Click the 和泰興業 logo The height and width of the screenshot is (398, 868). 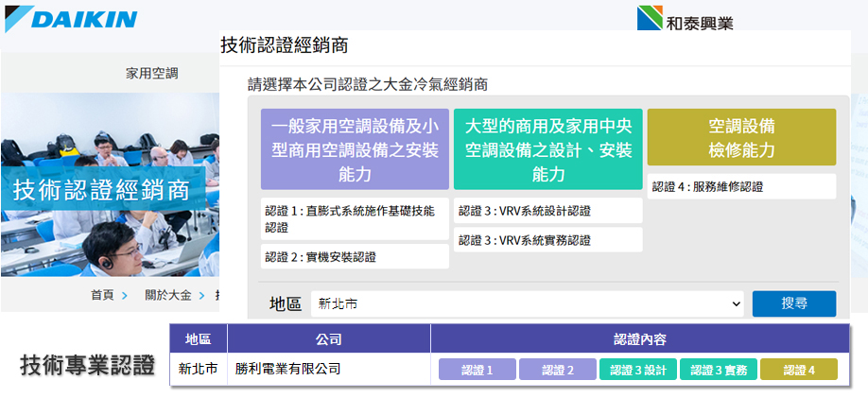click(x=686, y=18)
